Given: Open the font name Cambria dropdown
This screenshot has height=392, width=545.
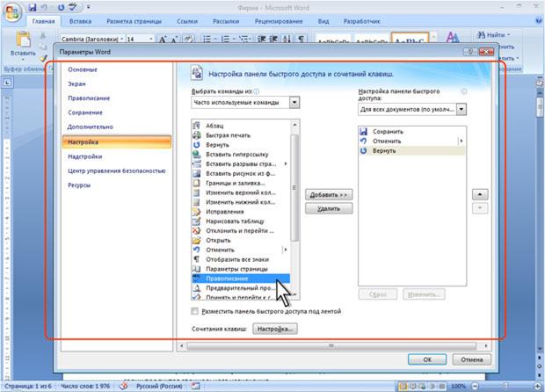Looking at the screenshot, I should pos(121,39).
